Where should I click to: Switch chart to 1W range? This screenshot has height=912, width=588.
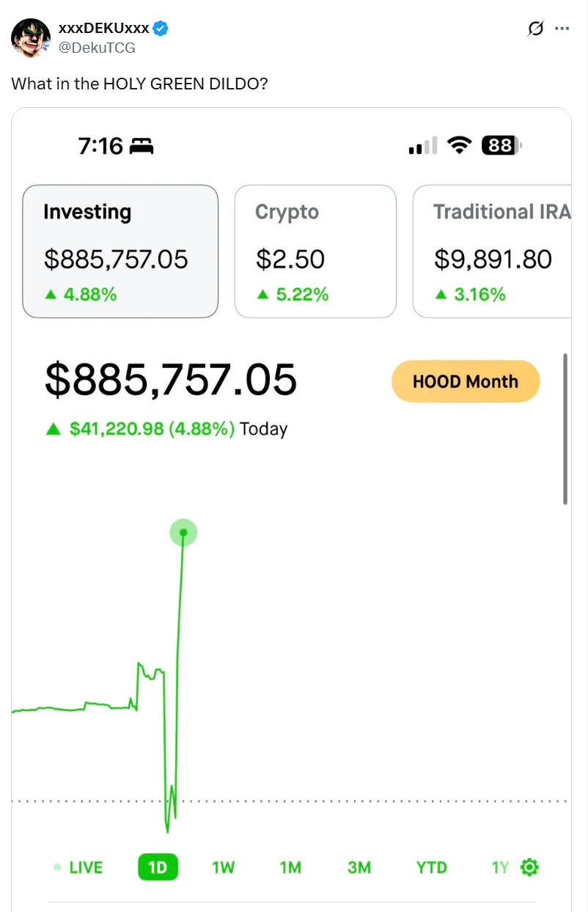[223, 867]
